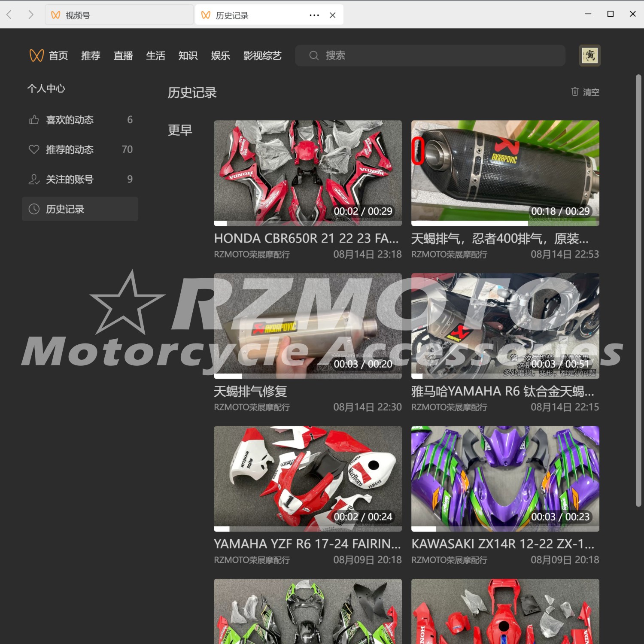Click the 更早 section label
This screenshot has width=644, height=644.
pyautogui.click(x=180, y=130)
